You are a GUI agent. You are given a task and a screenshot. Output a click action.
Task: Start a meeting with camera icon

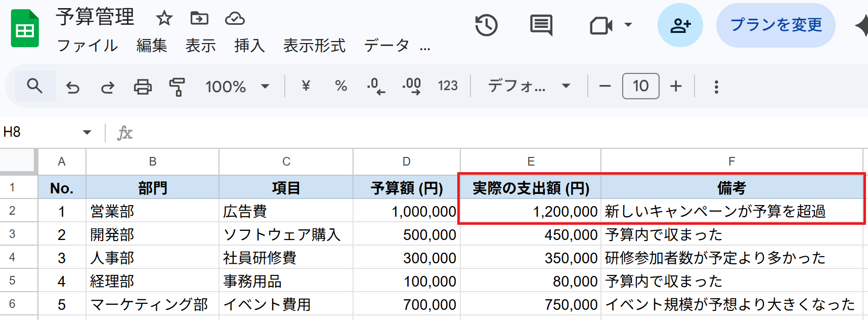(x=601, y=25)
